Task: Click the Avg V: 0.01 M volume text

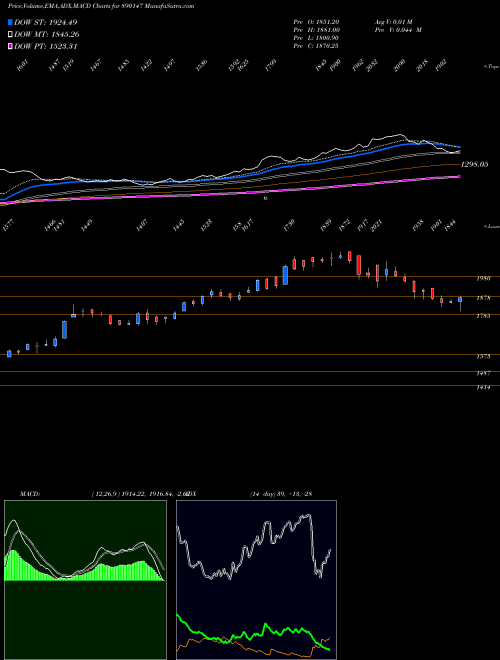Action: (393, 22)
